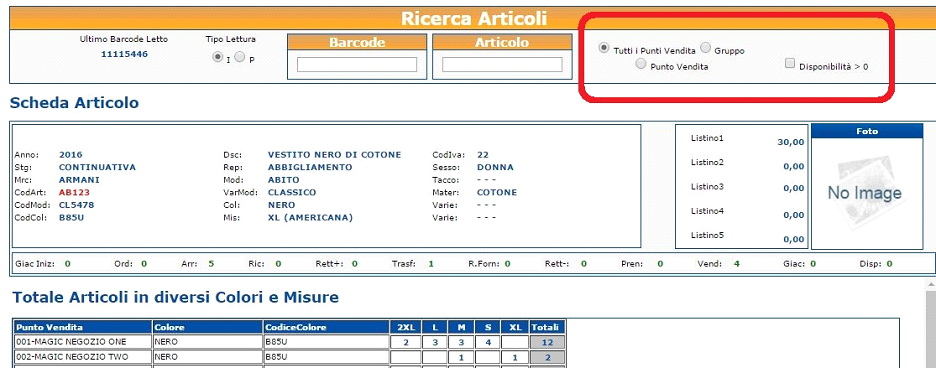The height and width of the screenshot is (368, 936).
Task: Focus the Articolo input field
Action: pos(502,65)
